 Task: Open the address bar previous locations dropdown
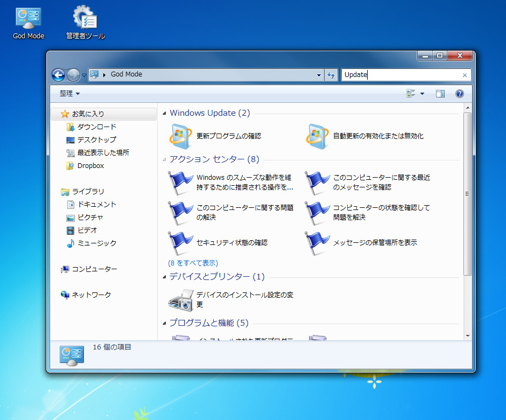(319, 75)
